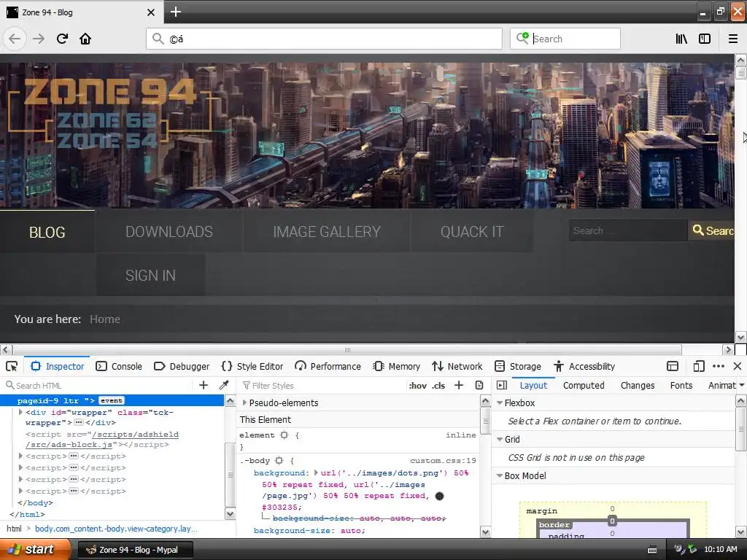
Task: Open the Debugger panel
Action: tap(182, 366)
